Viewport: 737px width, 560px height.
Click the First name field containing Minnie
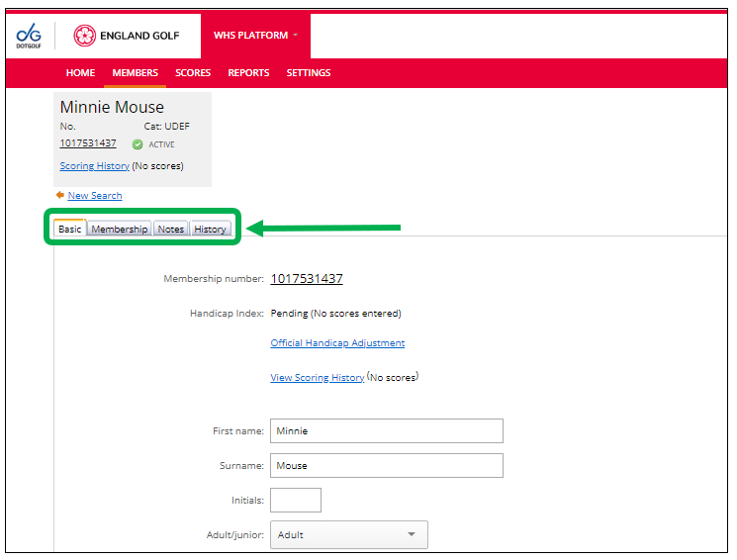click(387, 430)
